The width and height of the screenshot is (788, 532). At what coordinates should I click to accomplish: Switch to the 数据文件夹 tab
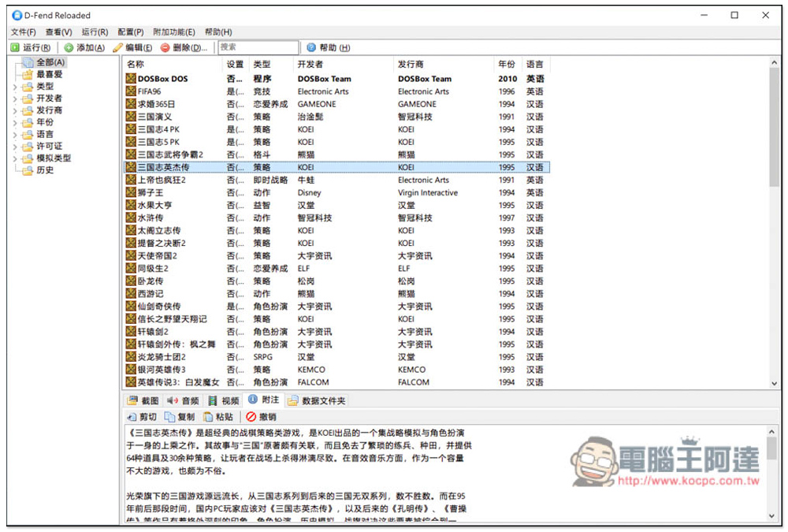click(317, 400)
